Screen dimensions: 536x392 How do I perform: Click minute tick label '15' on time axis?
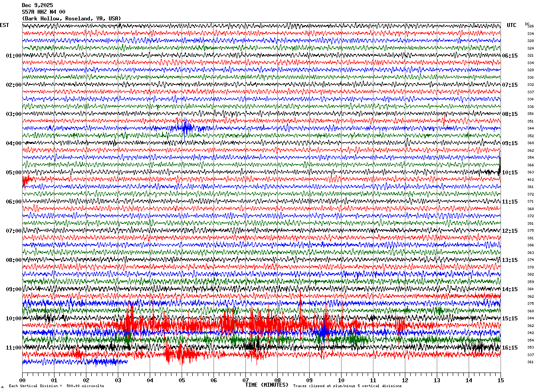point(501,380)
